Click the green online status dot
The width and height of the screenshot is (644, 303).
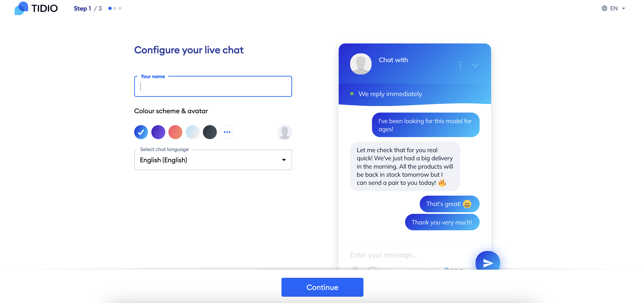point(352,94)
